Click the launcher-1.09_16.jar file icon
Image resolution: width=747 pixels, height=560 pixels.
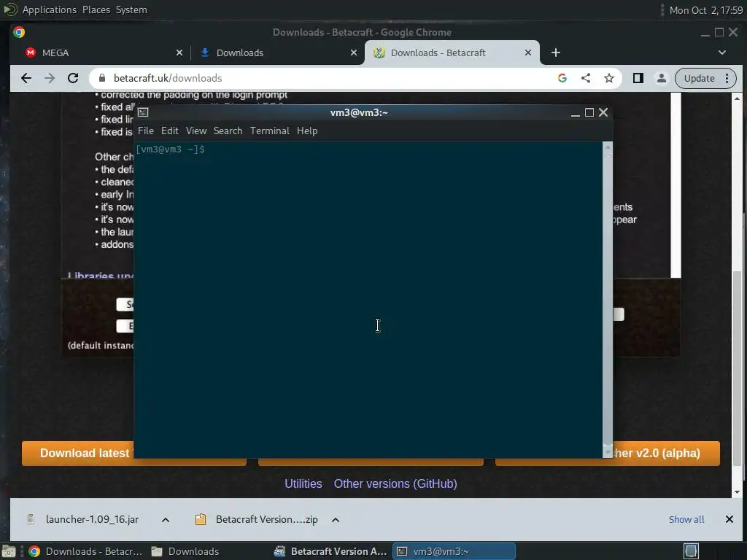pyautogui.click(x=31, y=519)
